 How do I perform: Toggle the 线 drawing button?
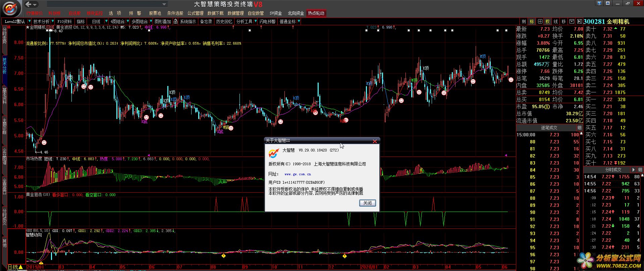pos(555,21)
